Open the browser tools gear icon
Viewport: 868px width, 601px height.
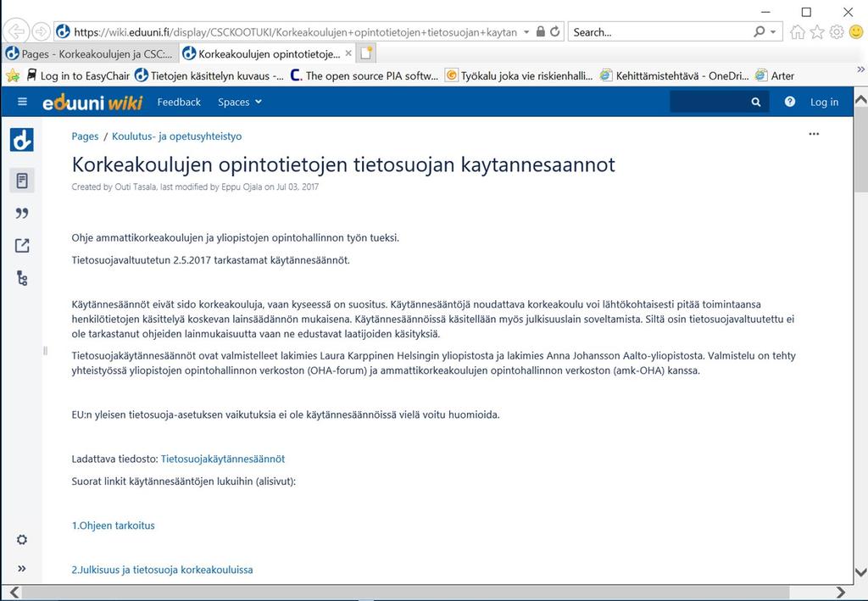[837, 32]
